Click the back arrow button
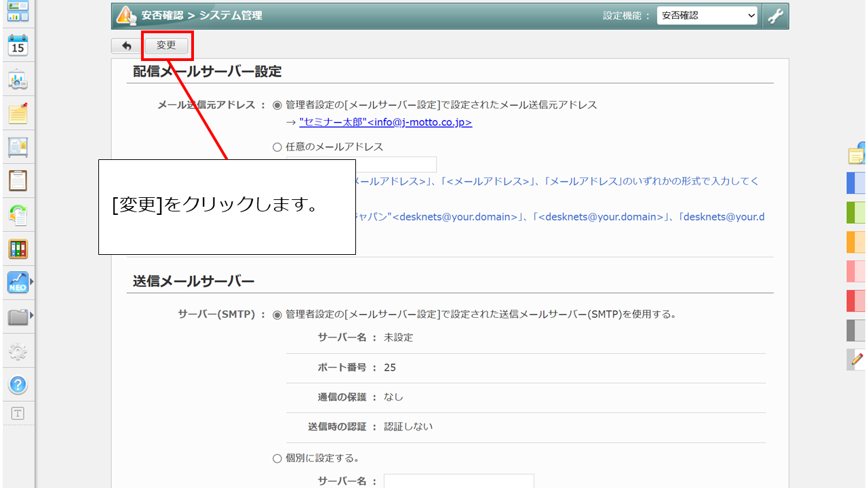The image size is (868, 488). 126,46
